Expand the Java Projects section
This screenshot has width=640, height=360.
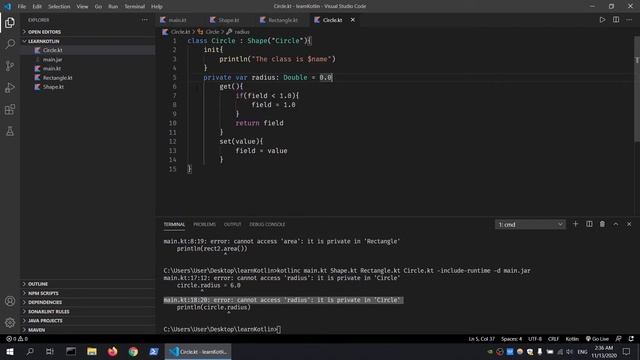click(88, 320)
